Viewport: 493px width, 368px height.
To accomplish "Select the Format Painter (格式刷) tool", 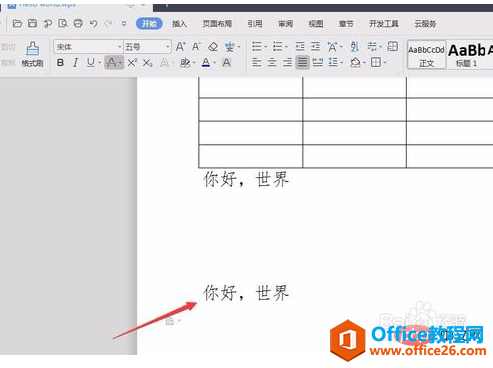I will 32,54.
